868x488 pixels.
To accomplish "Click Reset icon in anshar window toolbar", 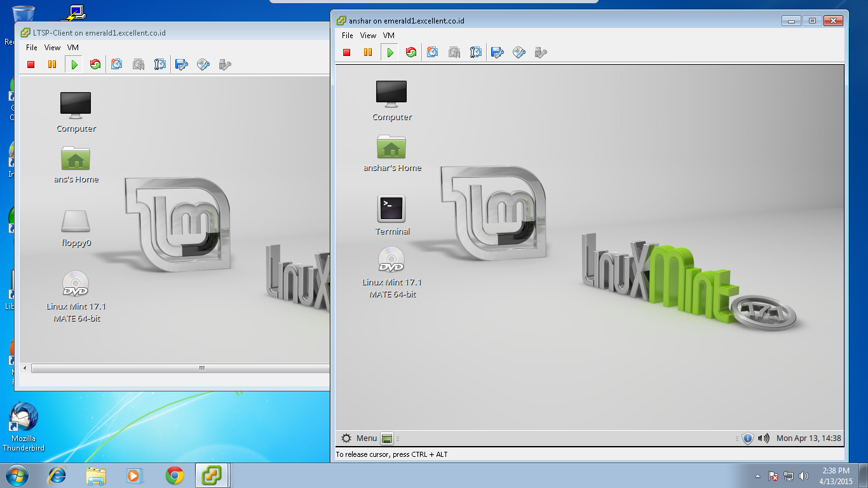I will [x=411, y=52].
